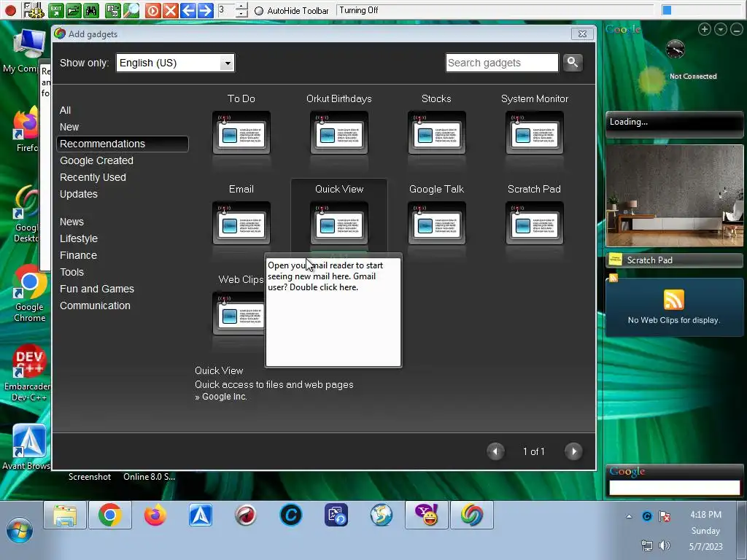Click the Stocks gadget thumbnail
This screenshot has height=560, width=747.
pyautogui.click(x=436, y=133)
